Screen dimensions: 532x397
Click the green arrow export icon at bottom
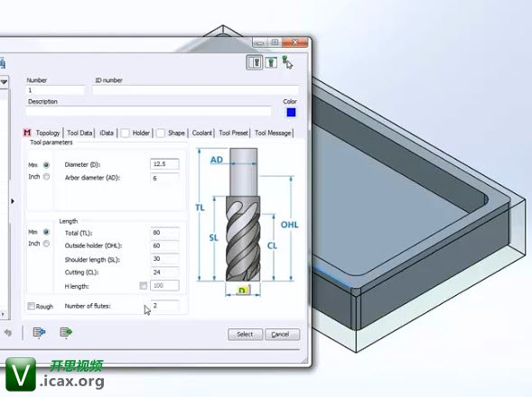66,333
